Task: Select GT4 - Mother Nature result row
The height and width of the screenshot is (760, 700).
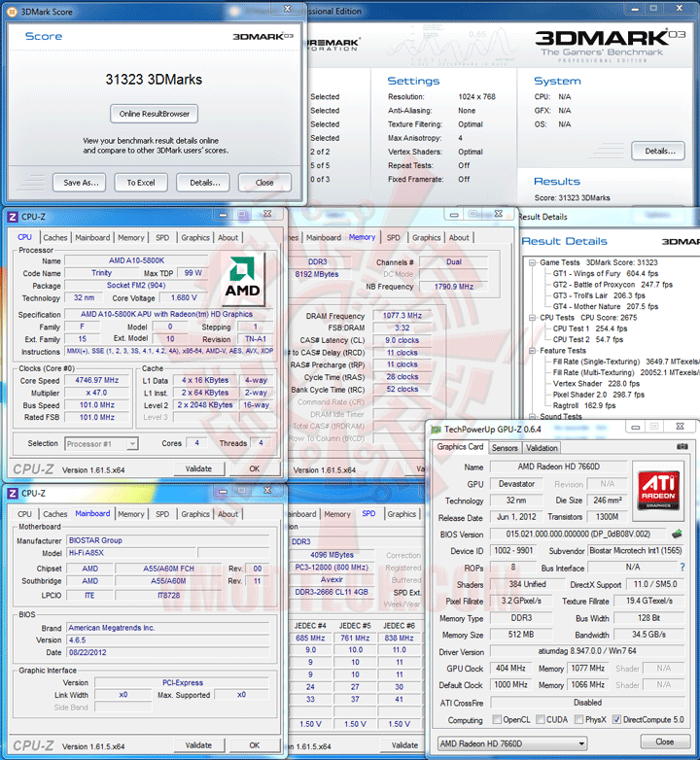Action: [x=606, y=306]
